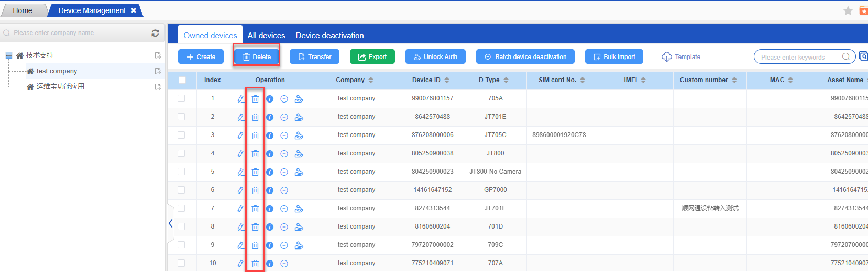Click the Create button
This screenshot has height=272, width=868.
(x=201, y=57)
